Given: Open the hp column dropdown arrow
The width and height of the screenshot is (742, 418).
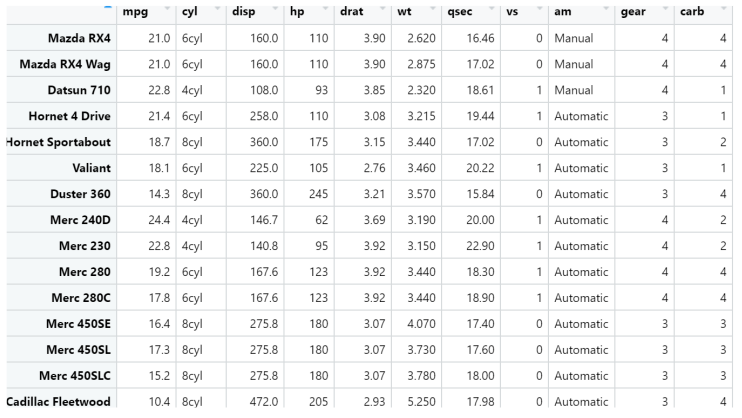Looking at the screenshot, I should point(326,9).
